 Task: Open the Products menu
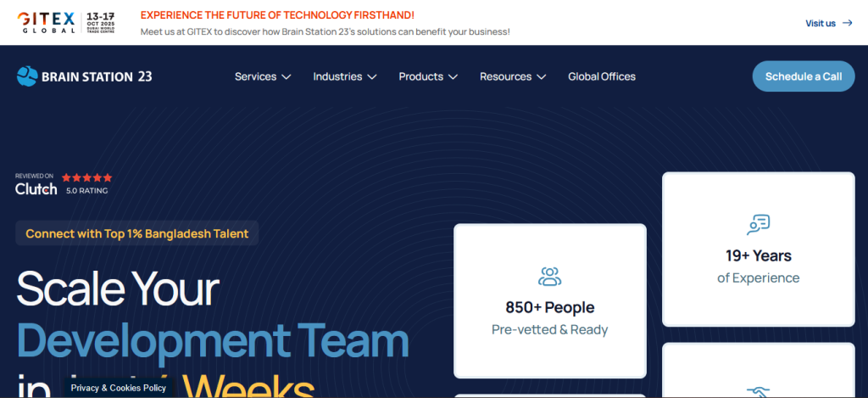pos(428,76)
